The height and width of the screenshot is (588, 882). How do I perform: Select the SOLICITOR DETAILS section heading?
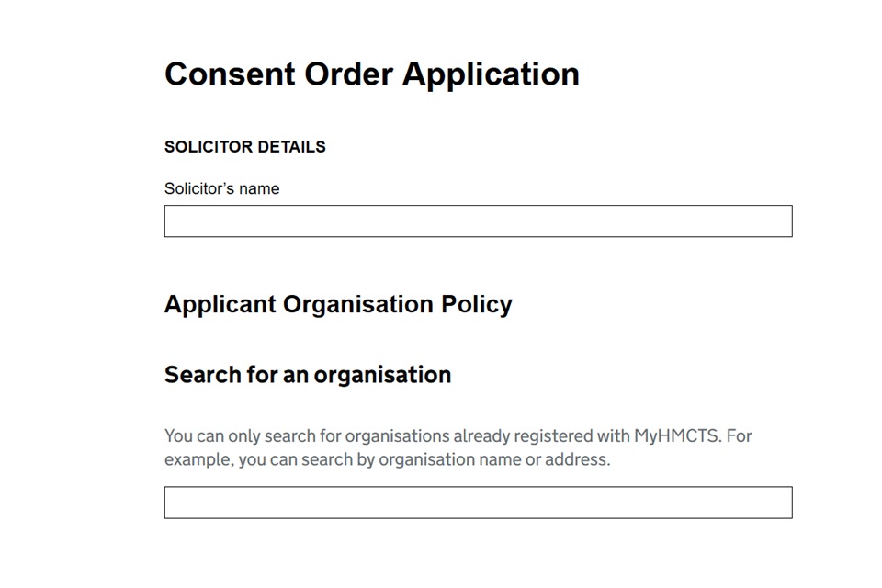click(x=244, y=147)
